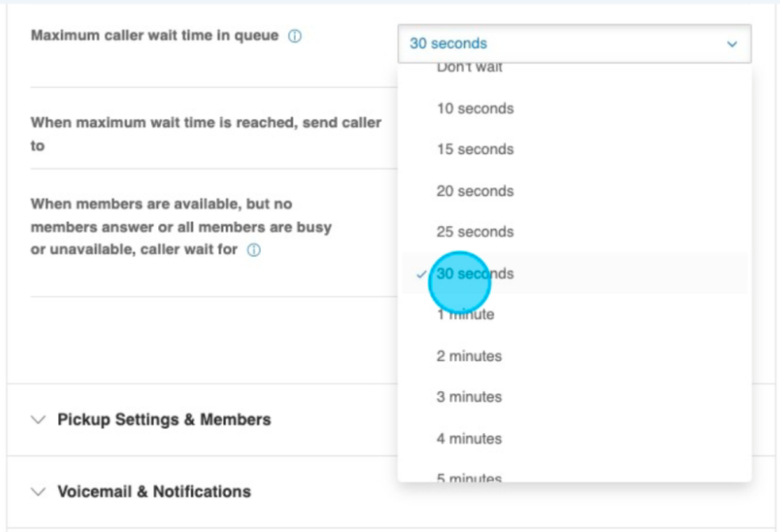
Task: Select the 3 minutes option
Action: 469,397
